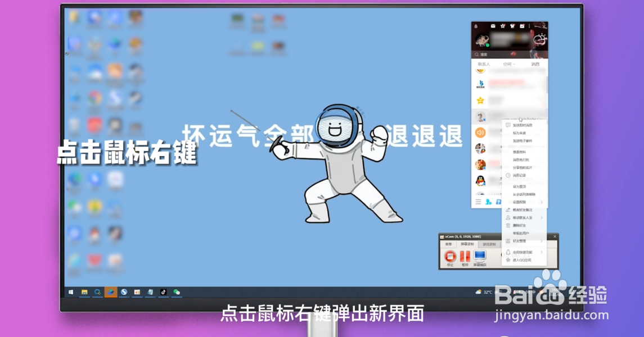Stop recording with oCam 停止 button
The height and width of the screenshot is (337, 644).
(450, 258)
